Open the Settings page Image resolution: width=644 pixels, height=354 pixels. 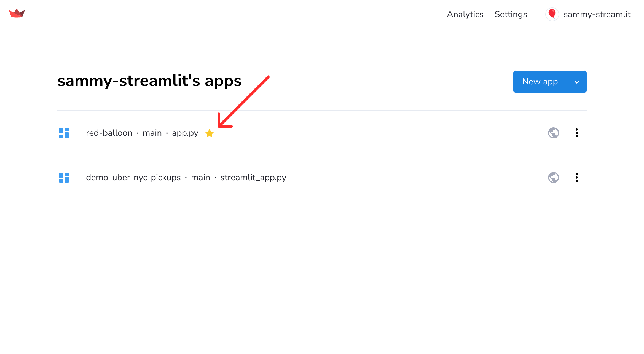tap(511, 14)
